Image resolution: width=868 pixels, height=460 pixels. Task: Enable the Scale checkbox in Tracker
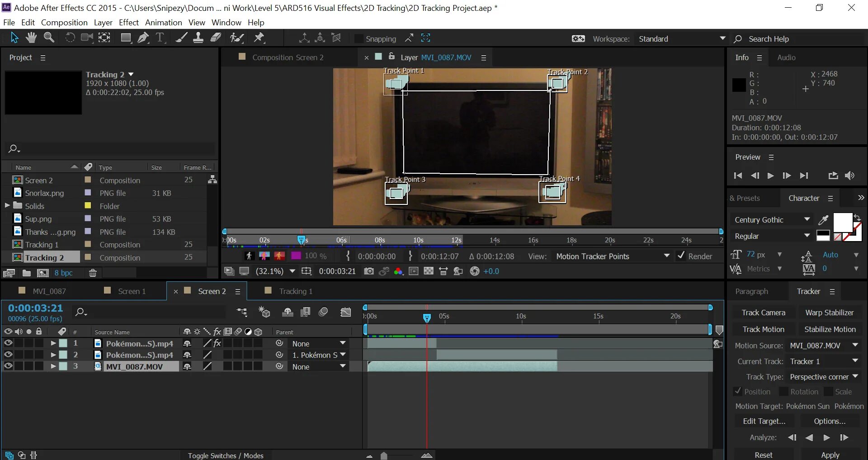pyautogui.click(x=828, y=391)
